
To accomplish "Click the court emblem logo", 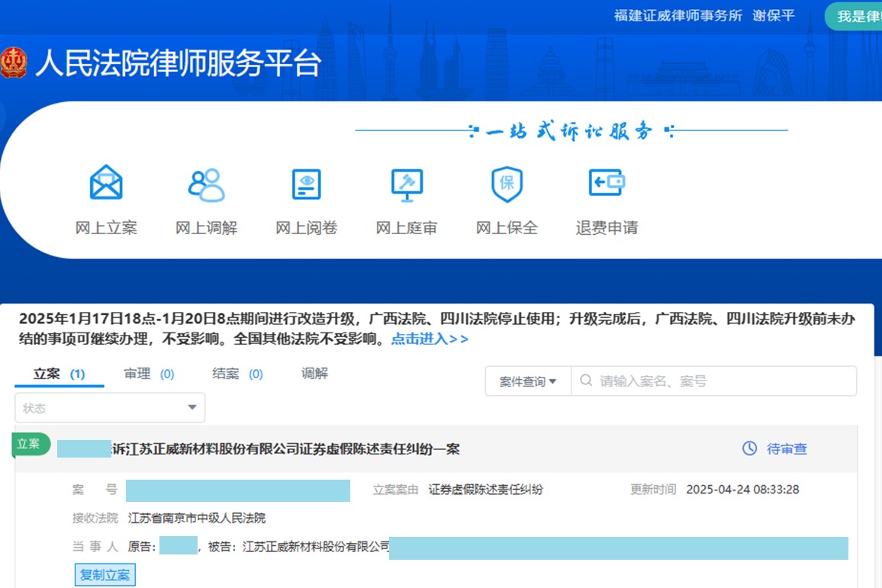I will point(14,63).
